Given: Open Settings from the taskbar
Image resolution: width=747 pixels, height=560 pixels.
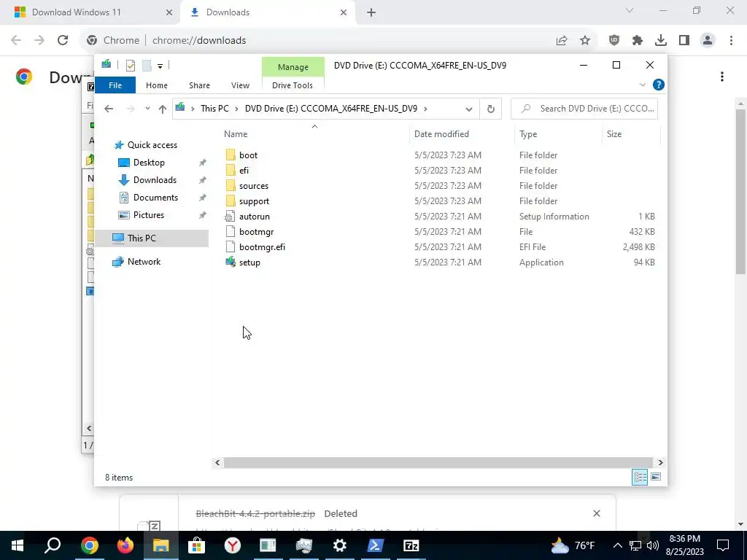Looking at the screenshot, I should (339, 545).
